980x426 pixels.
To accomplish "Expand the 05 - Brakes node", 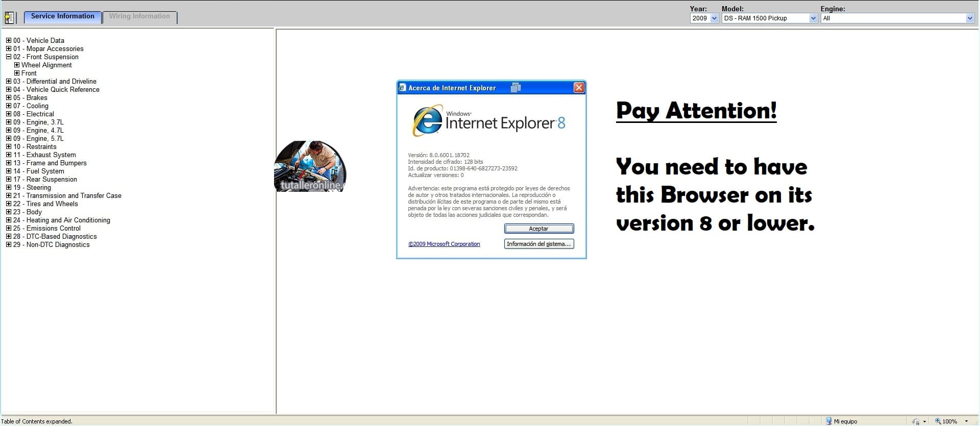I will click(x=9, y=97).
